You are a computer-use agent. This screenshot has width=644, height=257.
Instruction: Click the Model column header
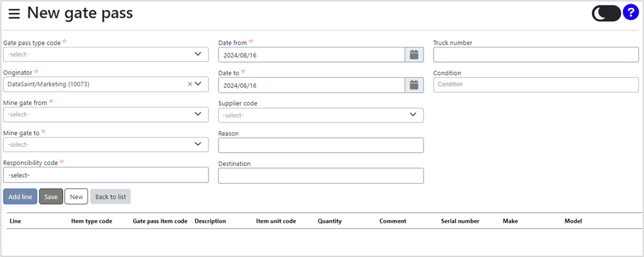(574, 221)
